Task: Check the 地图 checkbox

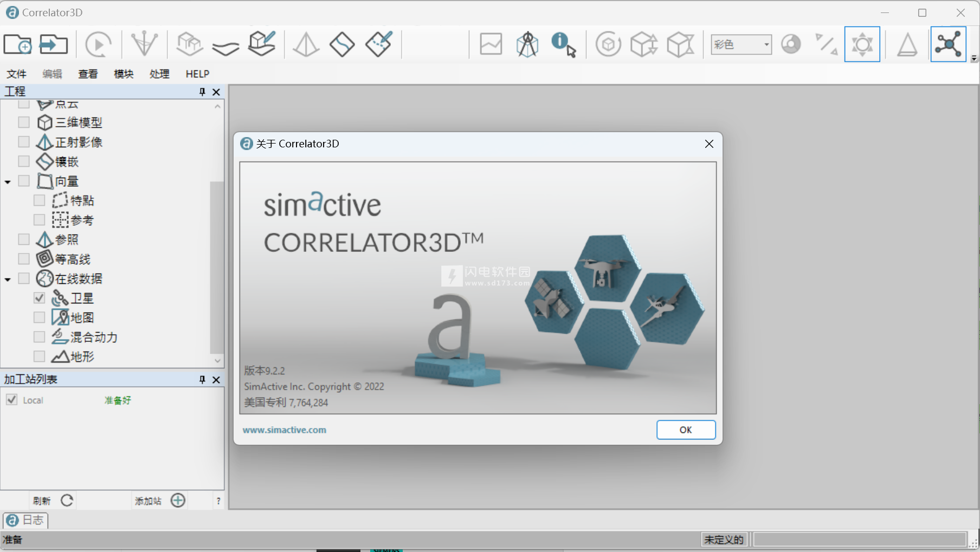Action: click(x=39, y=317)
